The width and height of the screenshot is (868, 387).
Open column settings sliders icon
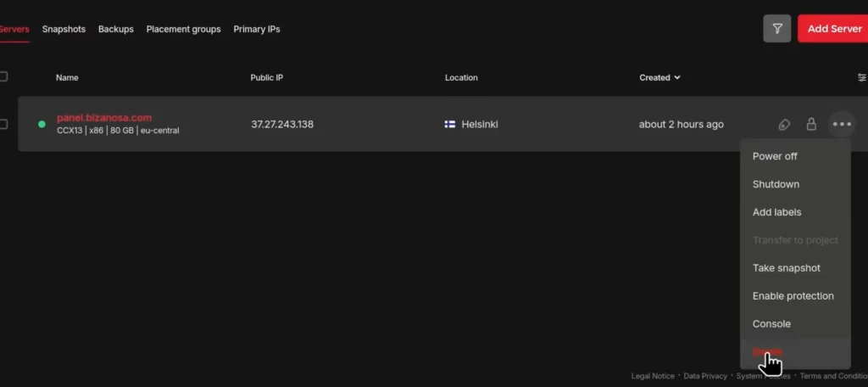point(862,77)
